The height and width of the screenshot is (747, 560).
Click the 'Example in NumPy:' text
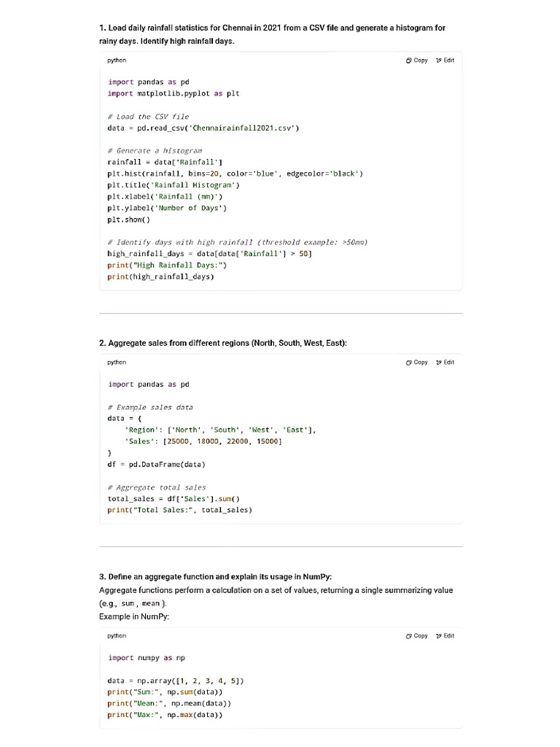pos(134,617)
